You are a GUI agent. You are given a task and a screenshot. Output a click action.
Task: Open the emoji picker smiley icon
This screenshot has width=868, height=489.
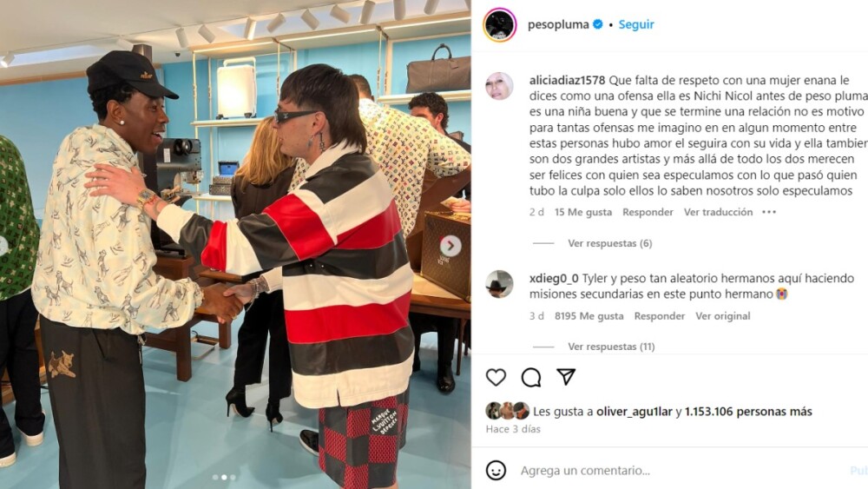[496, 470]
